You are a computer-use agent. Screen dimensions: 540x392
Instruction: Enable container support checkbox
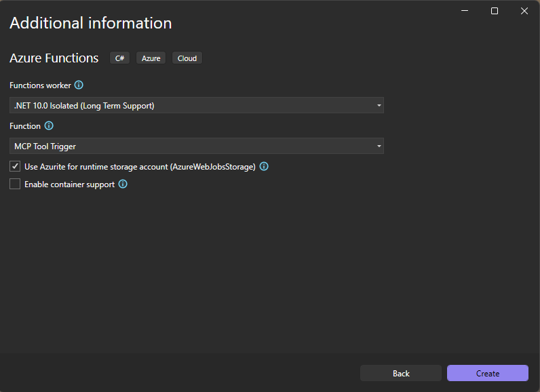coord(15,184)
